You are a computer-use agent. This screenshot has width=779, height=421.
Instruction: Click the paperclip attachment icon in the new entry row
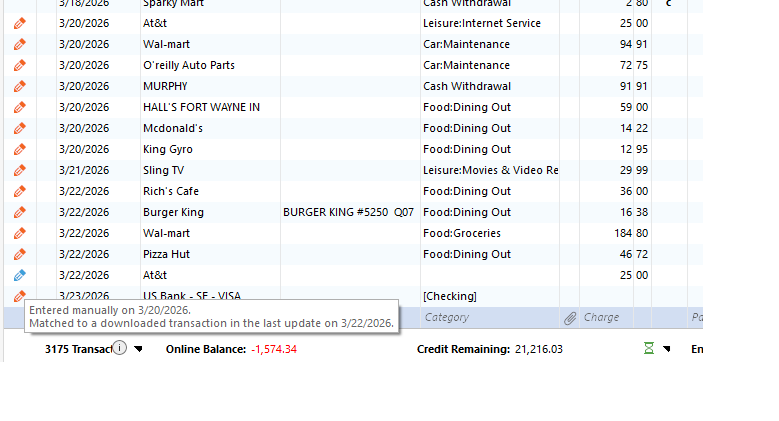click(x=570, y=318)
